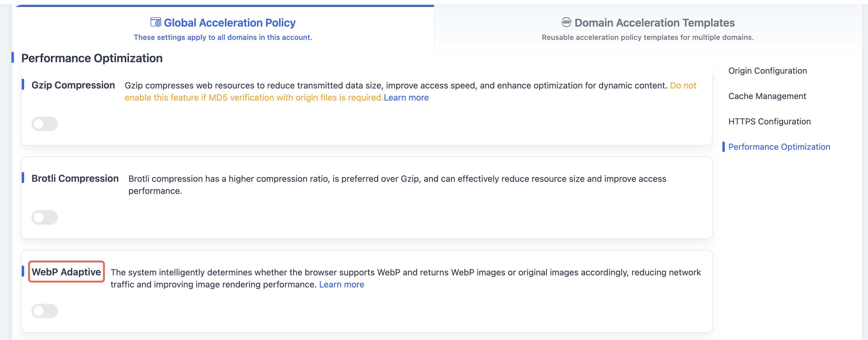Select Performance Optimization in side navigation
Image resolution: width=868 pixels, height=340 pixels.
[779, 147]
